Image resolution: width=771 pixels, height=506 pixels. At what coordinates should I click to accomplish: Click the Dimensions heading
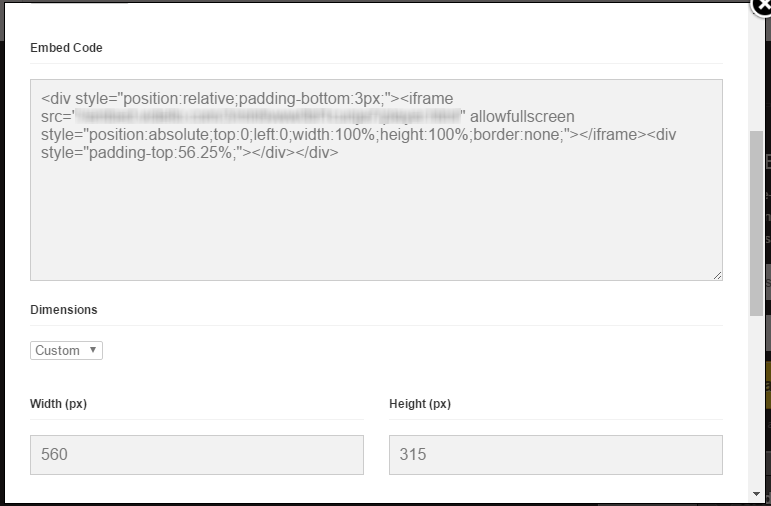pyautogui.click(x=64, y=310)
